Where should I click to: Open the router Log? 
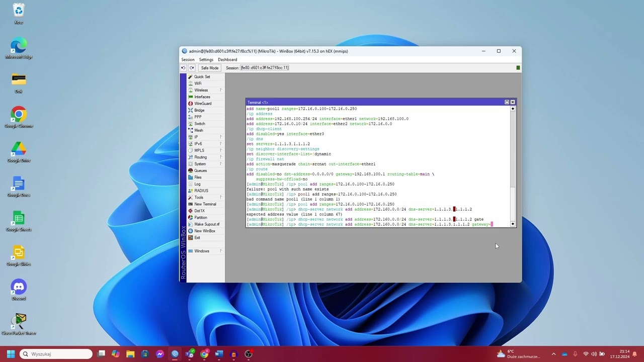(x=197, y=184)
